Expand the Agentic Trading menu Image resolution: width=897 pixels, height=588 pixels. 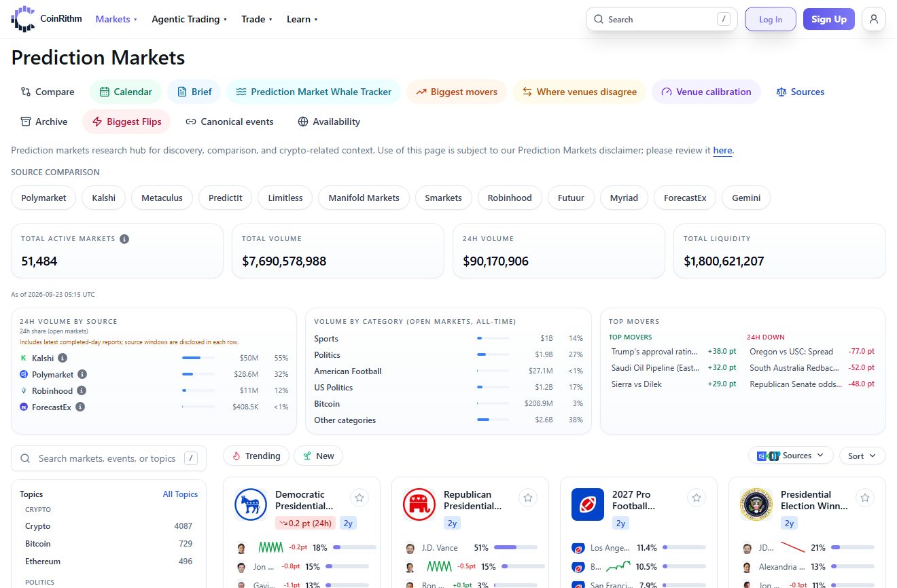[189, 19]
